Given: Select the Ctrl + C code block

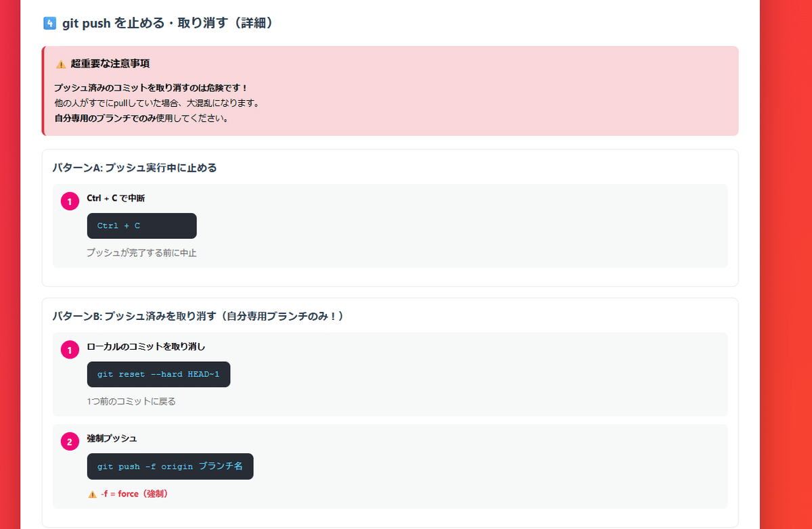Looking at the screenshot, I should click(x=141, y=225).
